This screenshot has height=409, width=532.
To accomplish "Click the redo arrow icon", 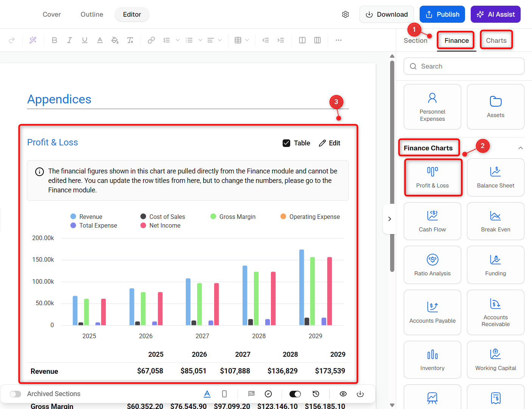I will click(12, 40).
